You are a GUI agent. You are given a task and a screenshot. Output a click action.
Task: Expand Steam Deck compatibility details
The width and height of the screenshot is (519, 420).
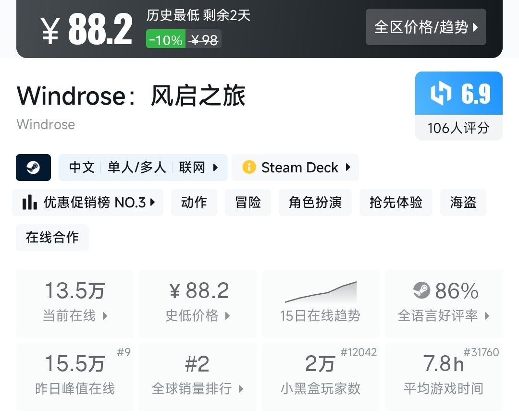301,168
